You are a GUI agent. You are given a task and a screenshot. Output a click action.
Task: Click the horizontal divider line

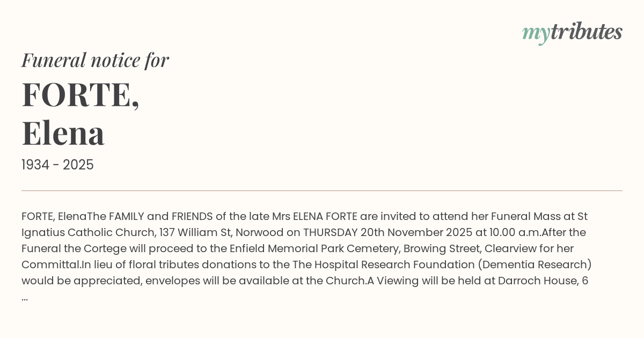coord(322,190)
